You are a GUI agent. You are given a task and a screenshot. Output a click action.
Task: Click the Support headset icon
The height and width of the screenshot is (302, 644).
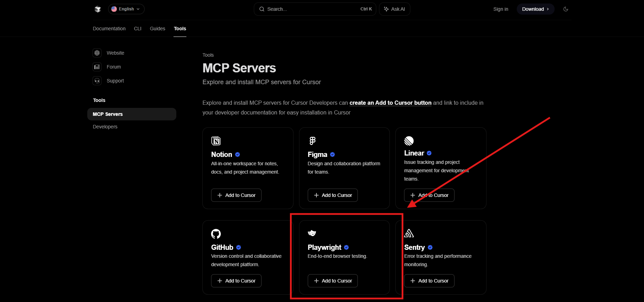(x=97, y=81)
